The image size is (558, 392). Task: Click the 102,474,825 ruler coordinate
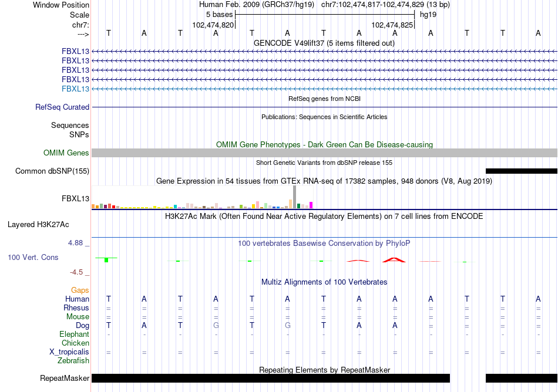click(x=392, y=25)
